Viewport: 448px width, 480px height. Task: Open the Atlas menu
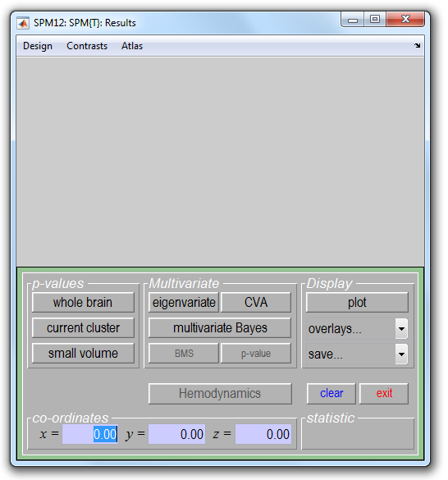[132, 46]
